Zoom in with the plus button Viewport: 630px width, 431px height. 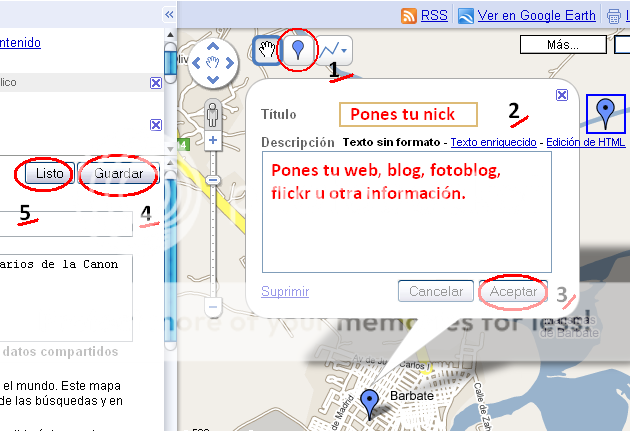click(x=212, y=141)
